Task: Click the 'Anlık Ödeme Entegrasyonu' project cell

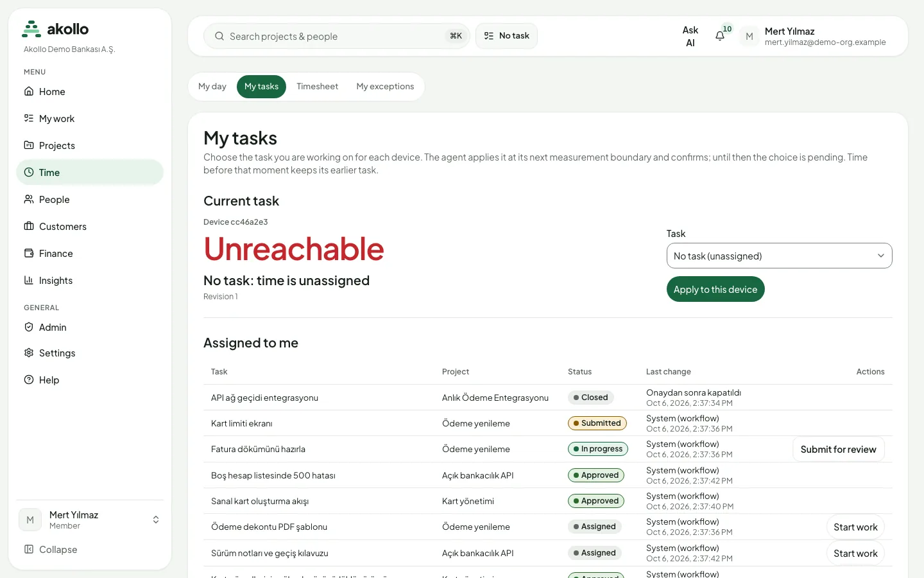Action: (x=495, y=398)
